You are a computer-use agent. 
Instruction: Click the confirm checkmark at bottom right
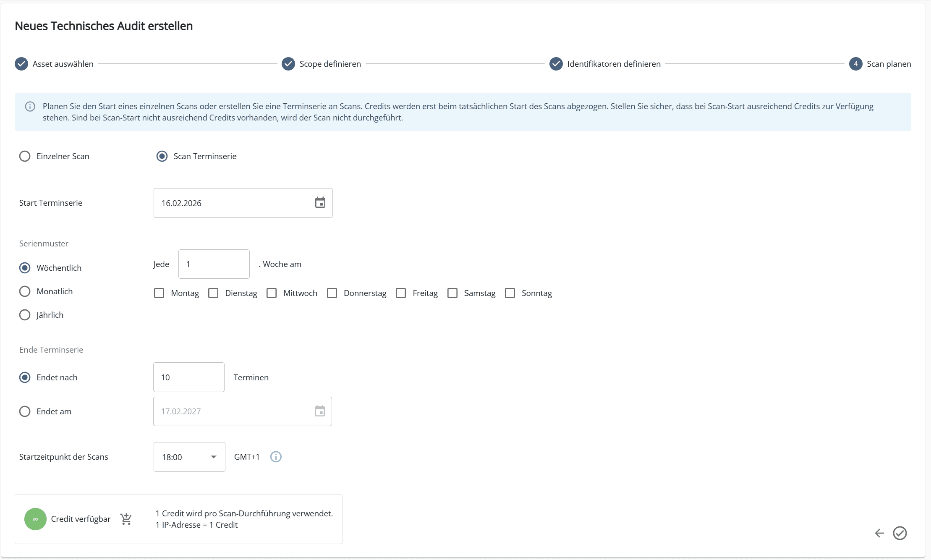tap(900, 533)
